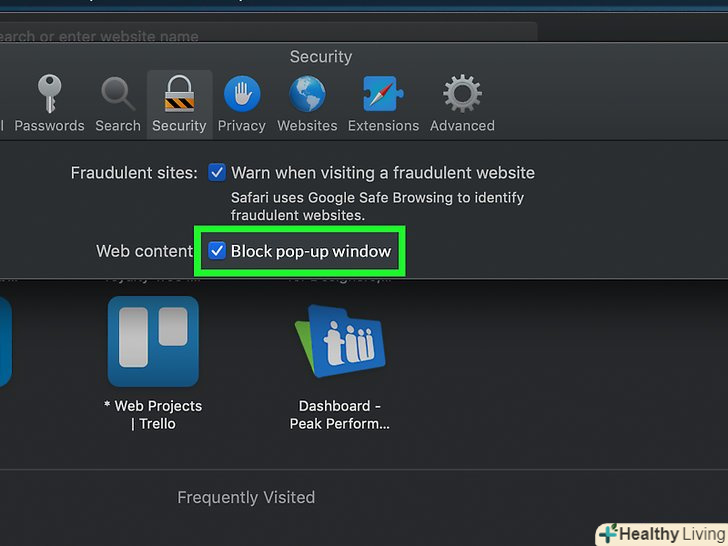Uncheck Warn when visiting a fraudulent website

click(217, 173)
